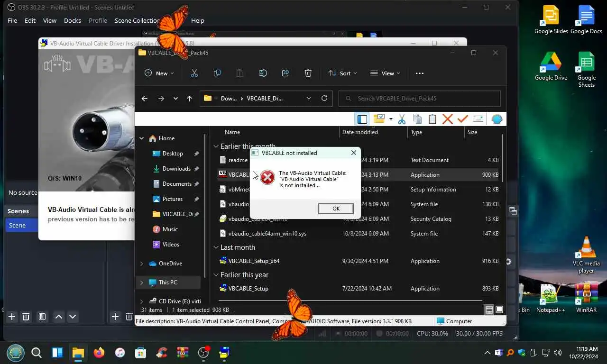Expand the address bar history dropdown

coord(309,99)
